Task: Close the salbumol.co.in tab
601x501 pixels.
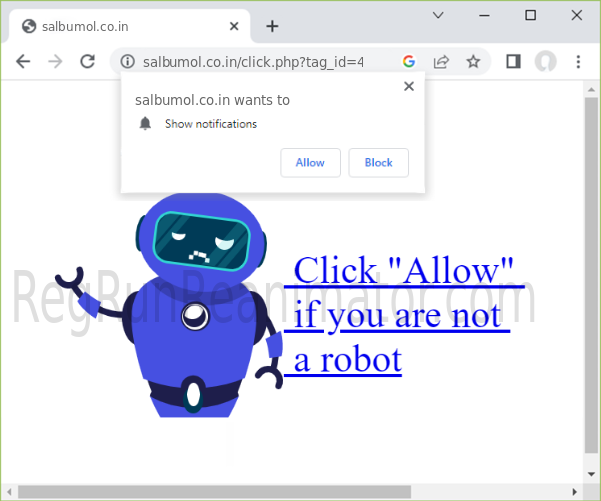Action: click(x=237, y=26)
